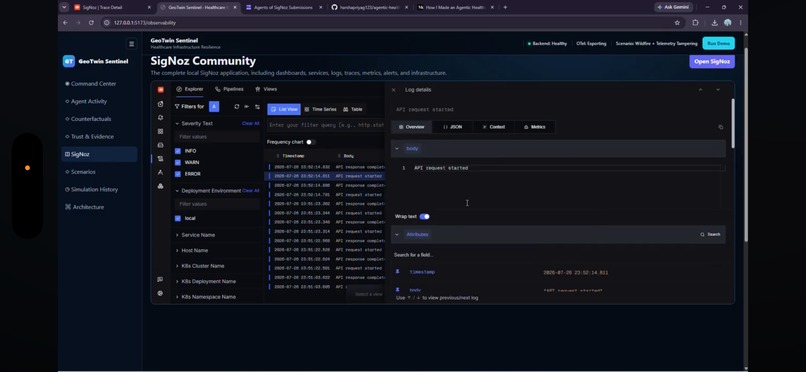The height and width of the screenshot is (372, 806).
Task: Select the Explorer tab
Action: [190, 89]
